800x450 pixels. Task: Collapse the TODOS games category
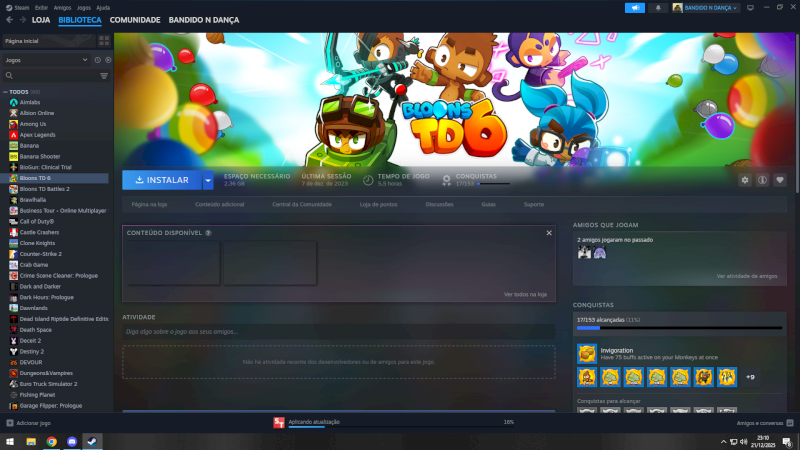click(6, 91)
